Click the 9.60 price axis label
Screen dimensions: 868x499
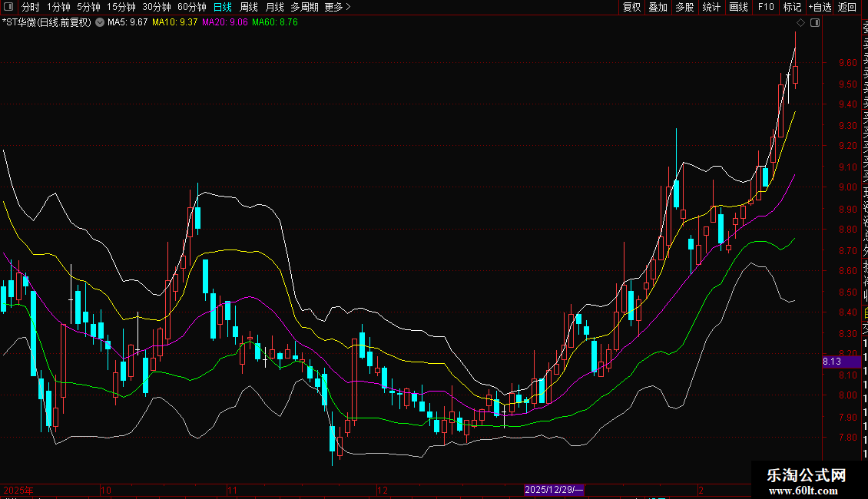click(x=847, y=63)
